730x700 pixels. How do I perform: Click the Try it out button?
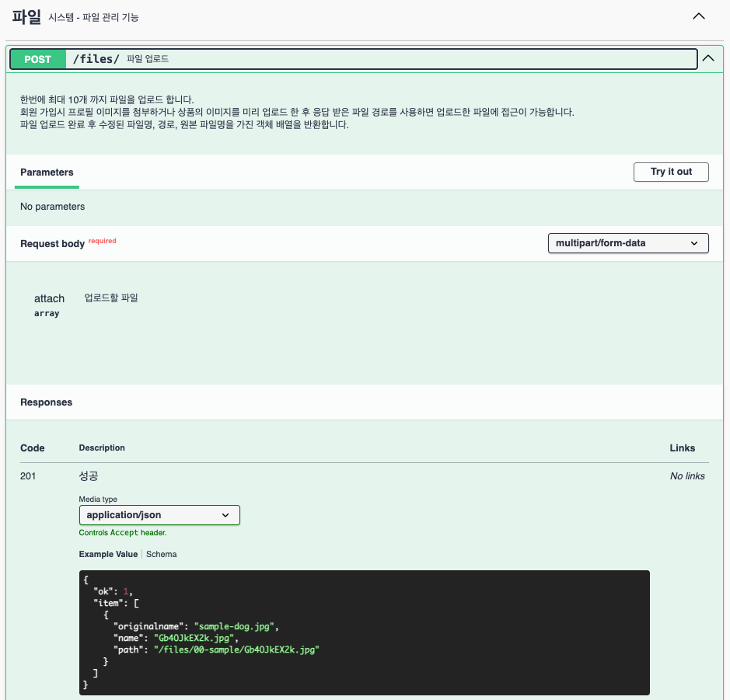(671, 172)
